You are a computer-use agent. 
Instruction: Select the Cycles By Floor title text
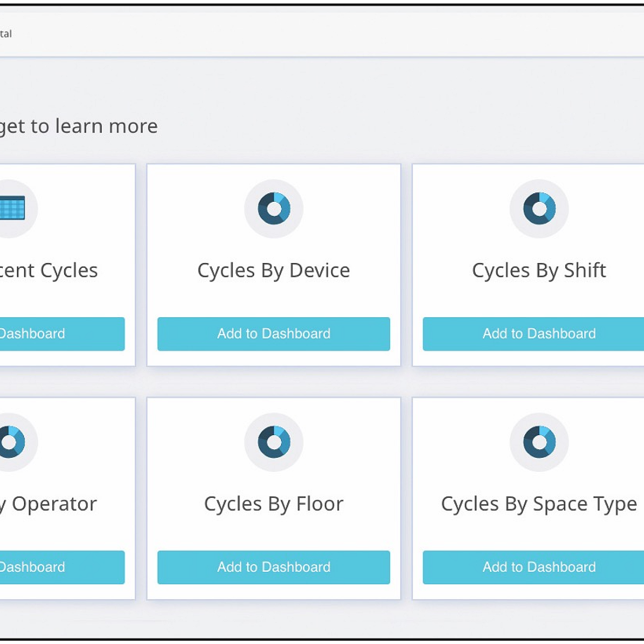[273, 504]
